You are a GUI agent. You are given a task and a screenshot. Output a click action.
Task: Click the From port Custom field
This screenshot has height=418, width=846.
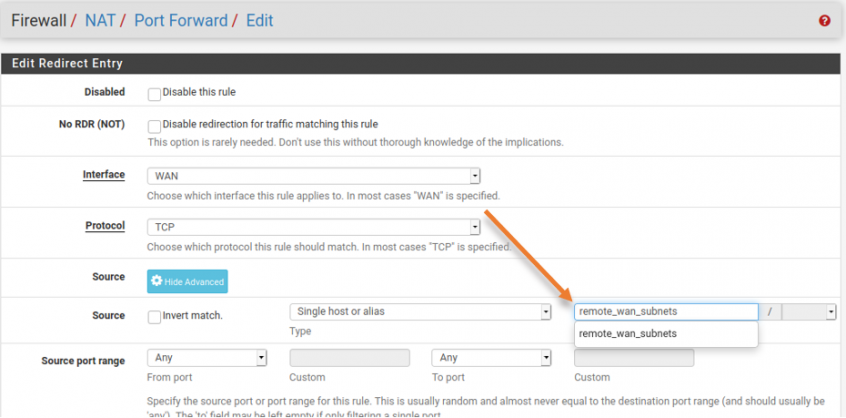tap(349, 357)
